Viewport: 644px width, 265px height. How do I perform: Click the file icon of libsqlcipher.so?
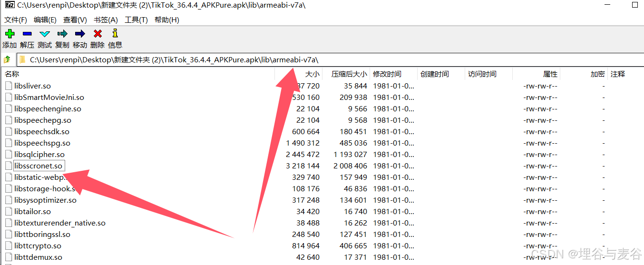click(x=9, y=154)
